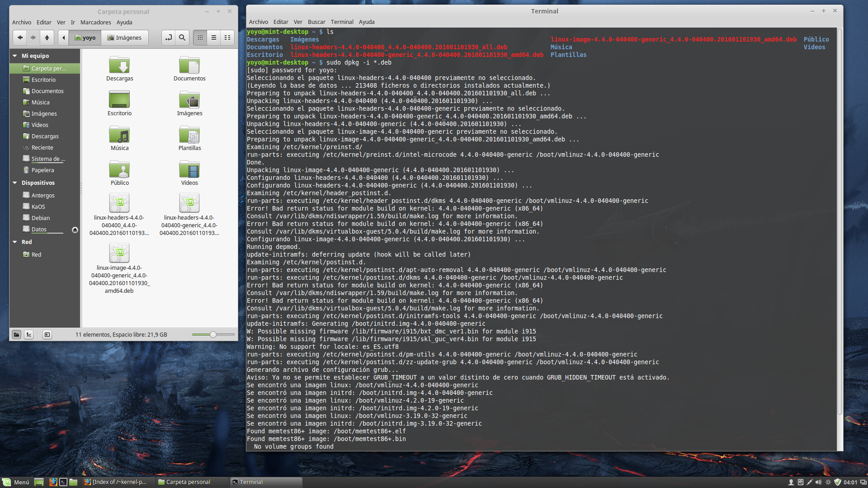
Task: Switch to list view
Action: pos(214,38)
